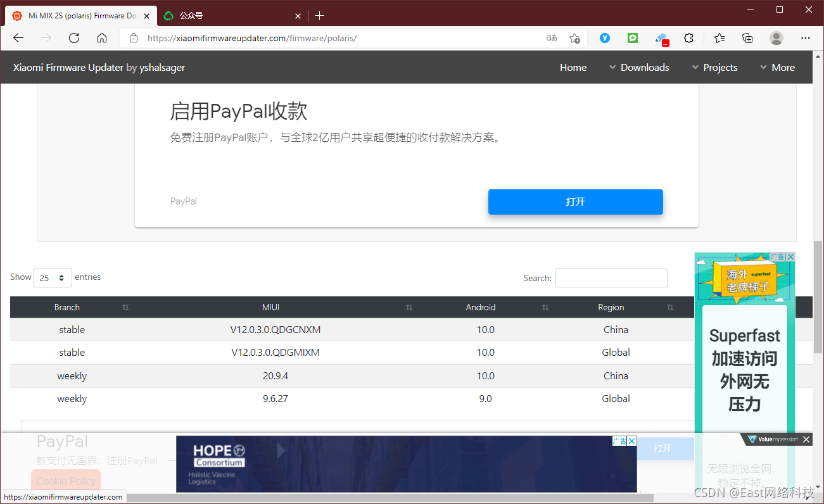Screen dimensions: 824x504
Task: Open the browser settings ellipsis menu
Action: pos(806,38)
